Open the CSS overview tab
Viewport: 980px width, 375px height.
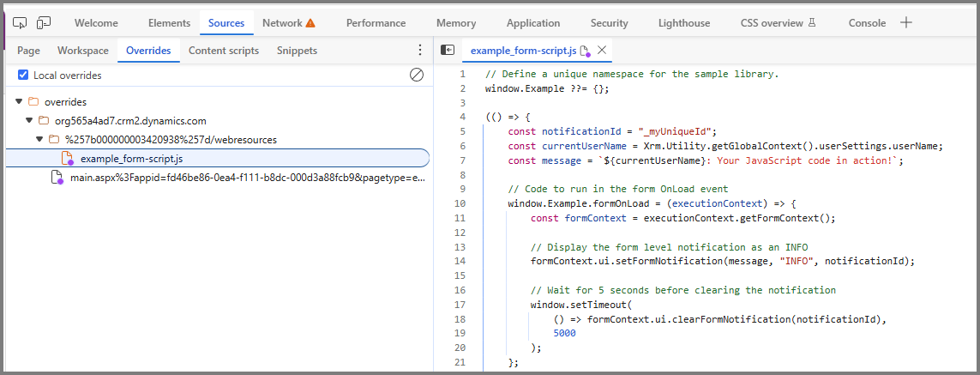pos(772,23)
